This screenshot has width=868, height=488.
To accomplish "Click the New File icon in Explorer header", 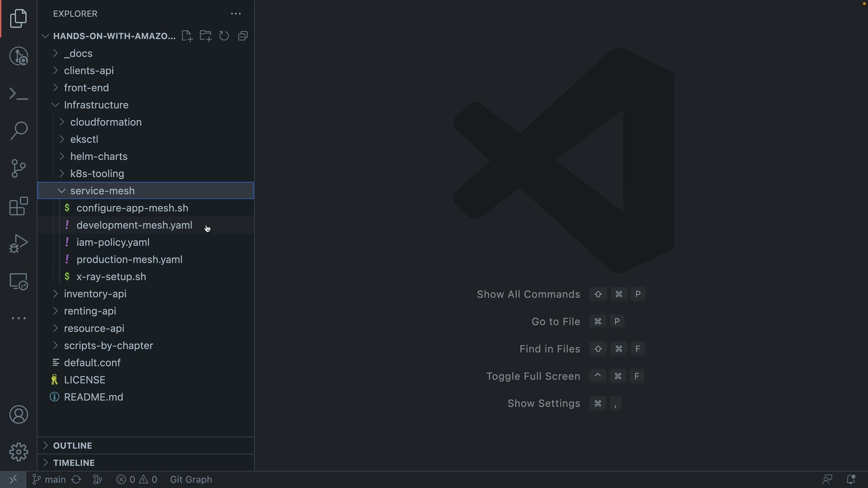I will 187,36.
